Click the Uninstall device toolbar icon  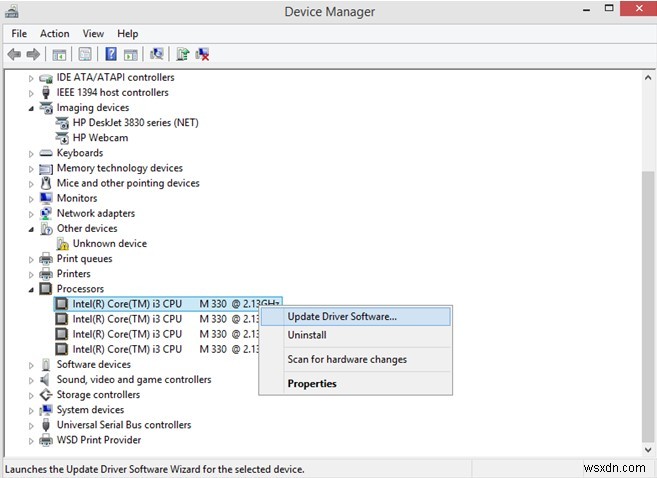coord(202,54)
